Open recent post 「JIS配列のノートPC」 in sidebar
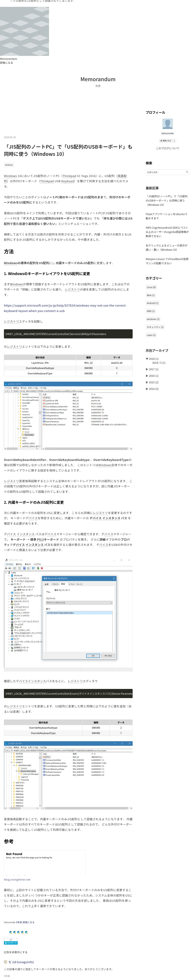 pyautogui.click(x=167, y=200)
